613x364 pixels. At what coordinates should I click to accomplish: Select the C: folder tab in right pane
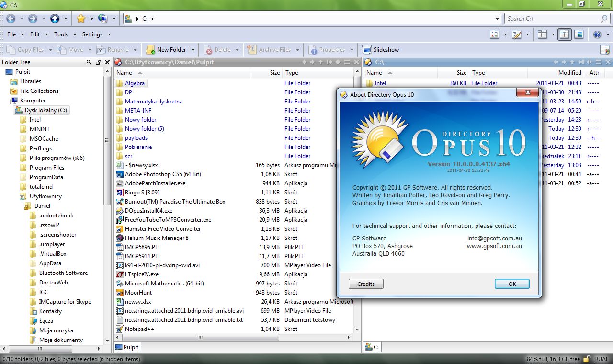tap(373, 347)
